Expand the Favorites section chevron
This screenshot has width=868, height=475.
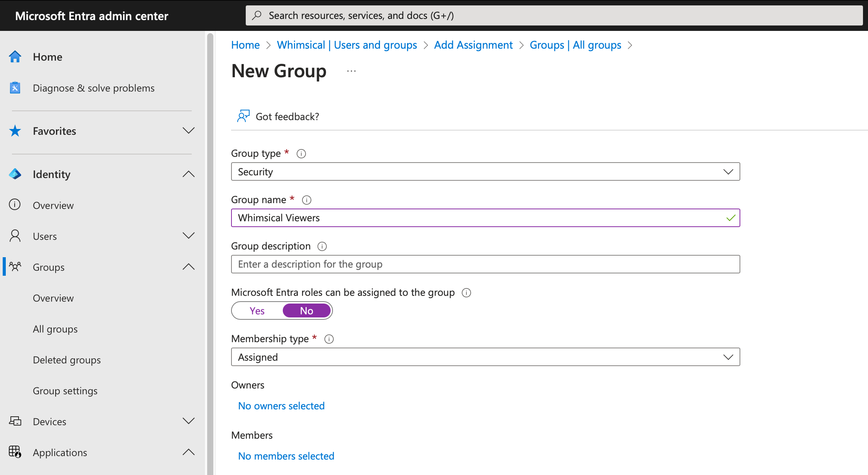(188, 131)
